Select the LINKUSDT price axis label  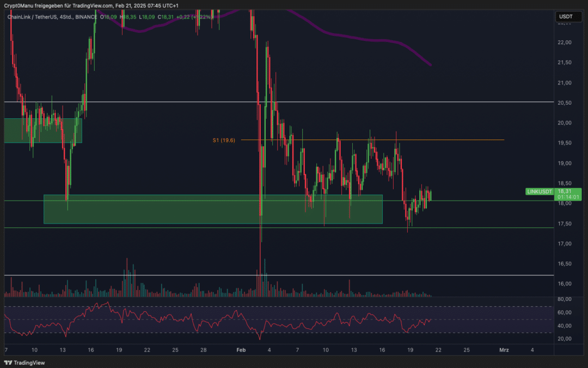point(539,191)
